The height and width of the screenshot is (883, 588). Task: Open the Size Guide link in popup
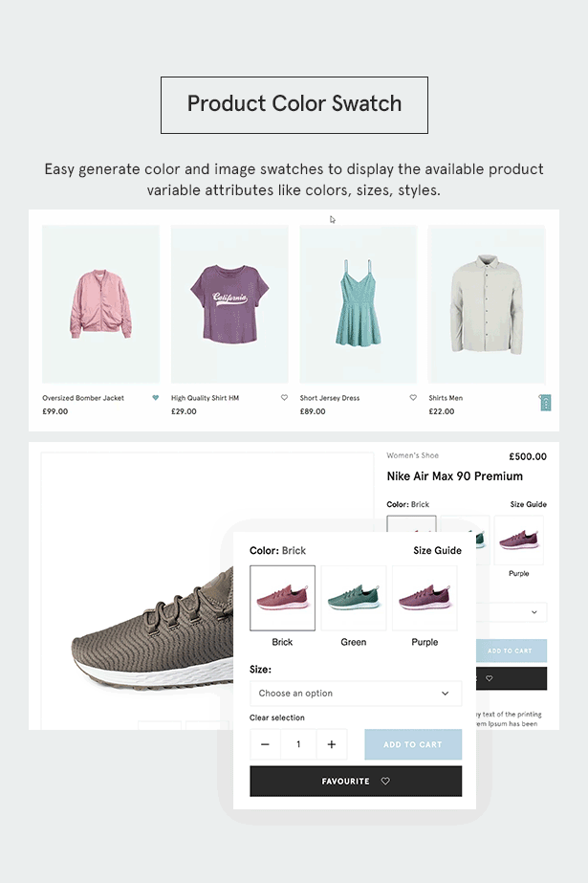[x=437, y=550]
